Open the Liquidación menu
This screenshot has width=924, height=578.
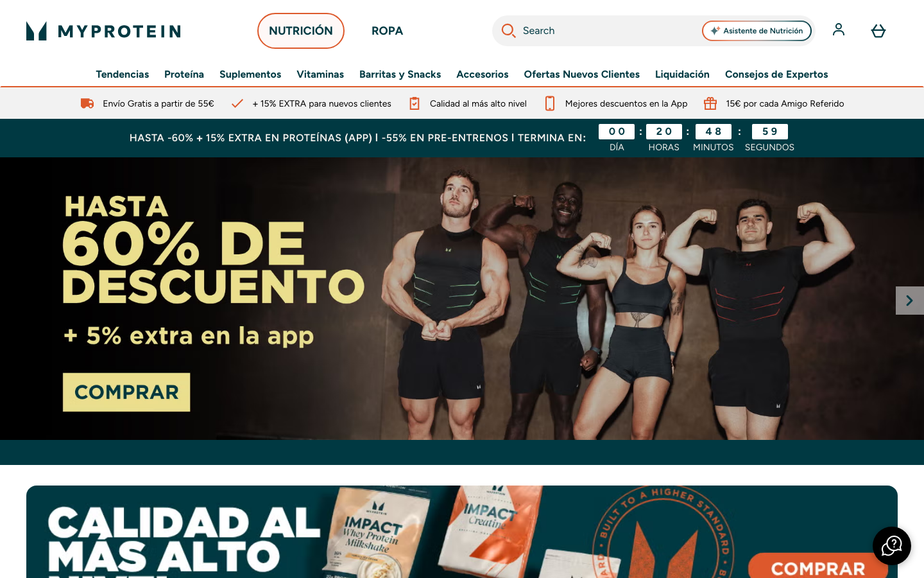pos(682,74)
